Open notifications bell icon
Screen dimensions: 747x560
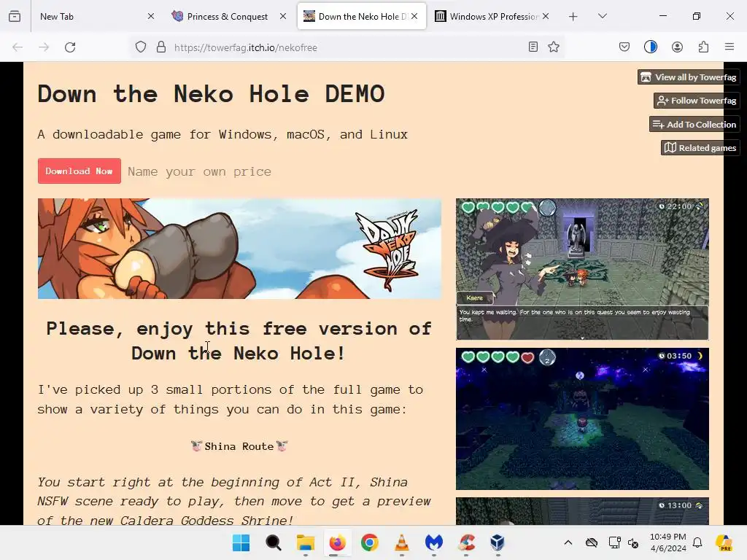coord(697,542)
